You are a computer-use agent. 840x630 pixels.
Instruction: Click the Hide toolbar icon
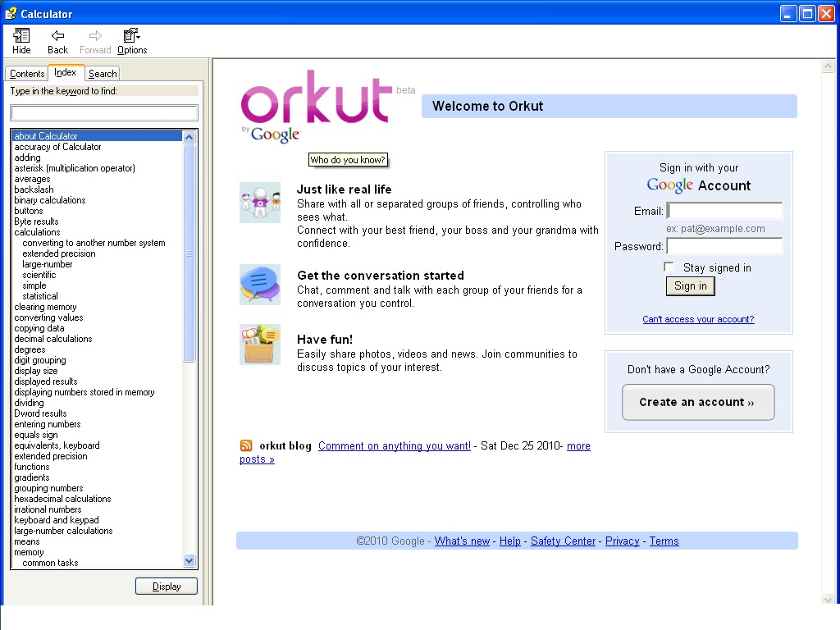tap(21, 41)
